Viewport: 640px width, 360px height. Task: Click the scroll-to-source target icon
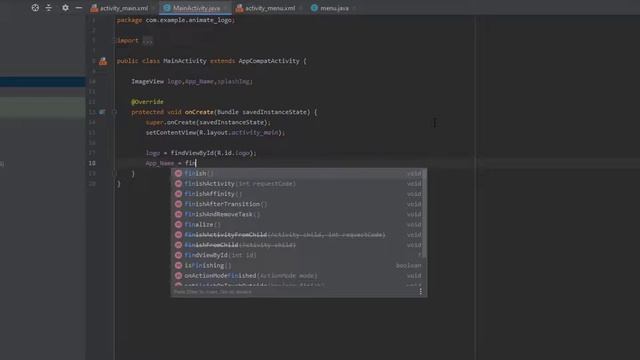pyautogui.click(x=35, y=8)
